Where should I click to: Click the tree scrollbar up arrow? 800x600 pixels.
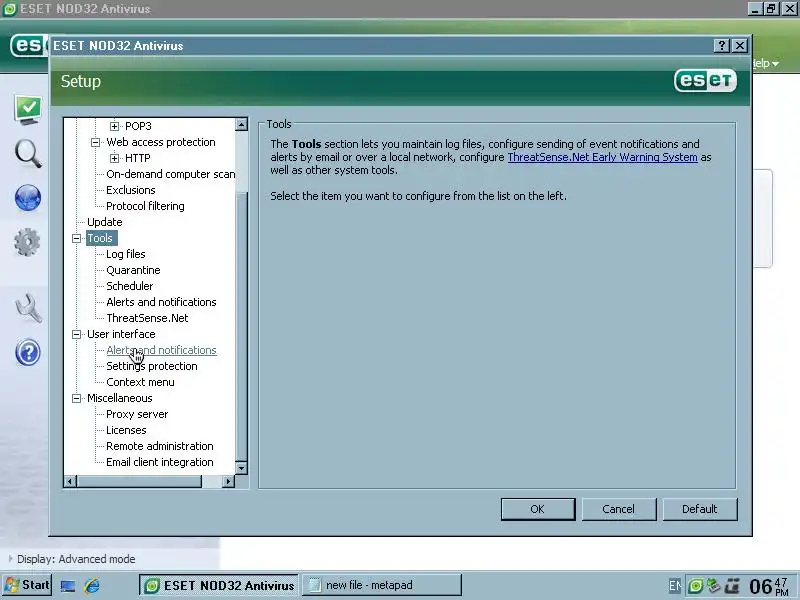click(241, 124)
